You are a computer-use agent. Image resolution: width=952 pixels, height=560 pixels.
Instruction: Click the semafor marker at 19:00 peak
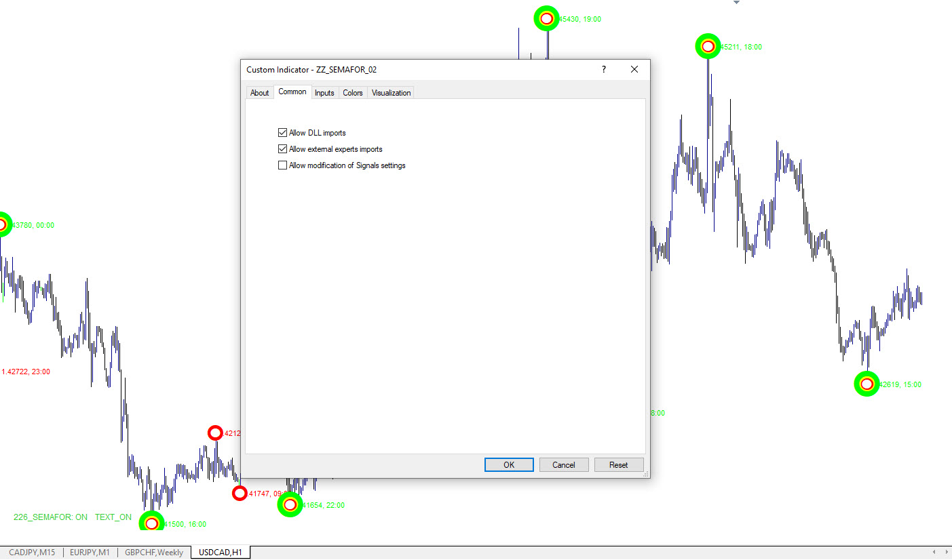click(546, 18)
